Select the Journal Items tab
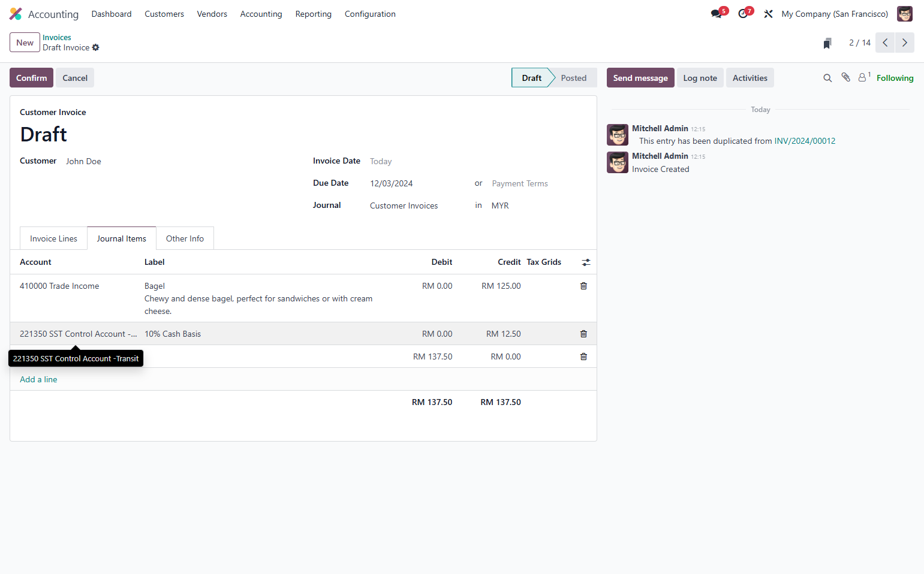924x574 pixels. 122,238
